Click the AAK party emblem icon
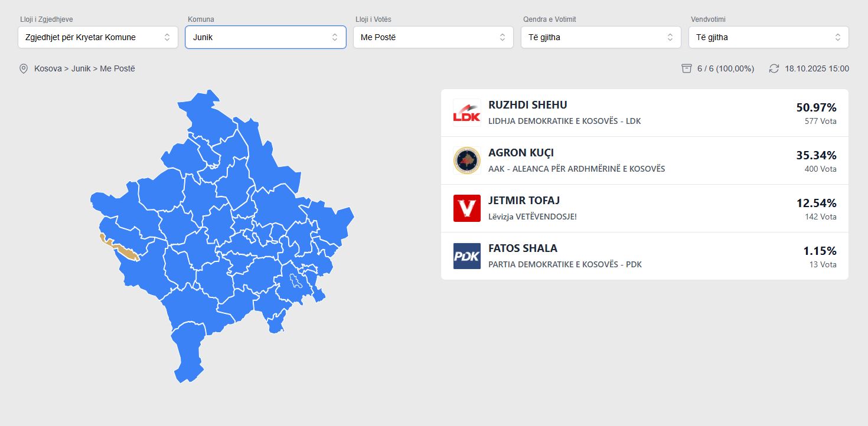Viewport: 868px width, 426px height. click(466, 160)
